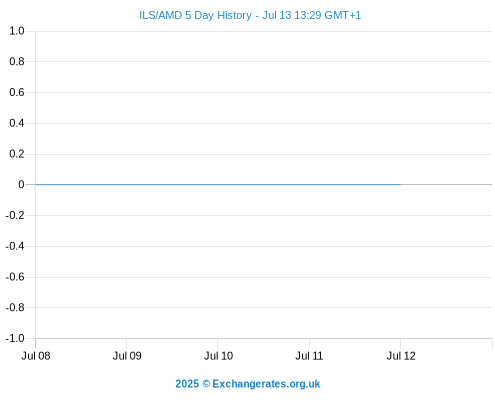Screen dimensions: 495x400
Task: Select the Jul 12 date label
Action: pyautogui.click(x=401, y=356)
